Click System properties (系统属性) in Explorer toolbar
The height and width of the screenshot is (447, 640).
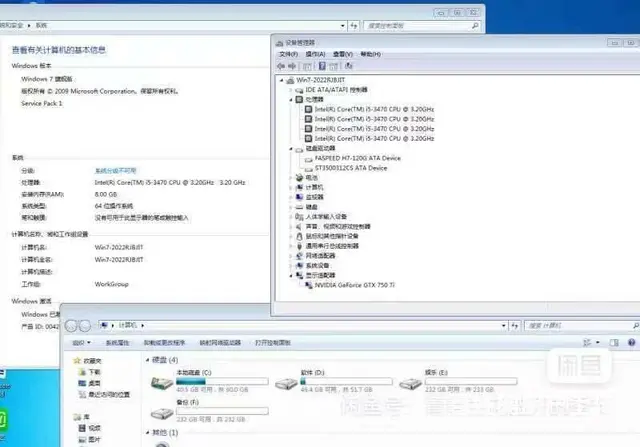tap(118, 342)
